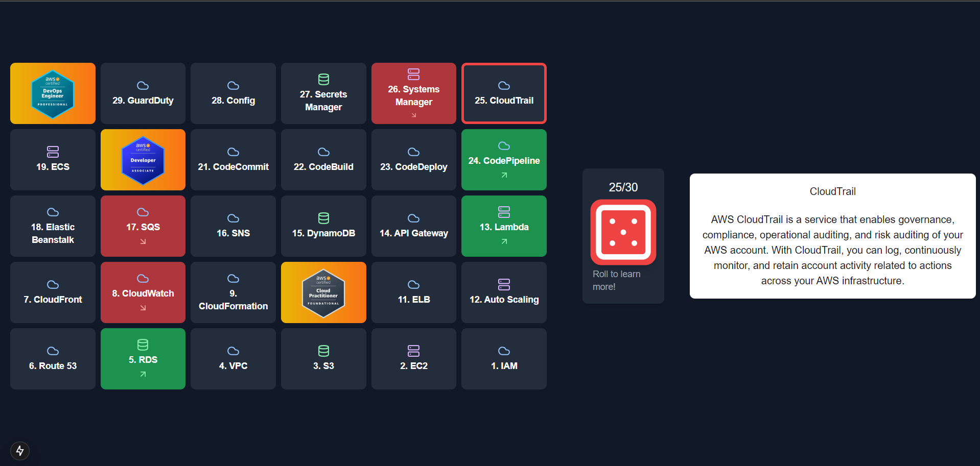Click the server icon on Lambda tile
Image resolution: width=980 pixels, height=466 pixels.
click(x=504, y=212)
